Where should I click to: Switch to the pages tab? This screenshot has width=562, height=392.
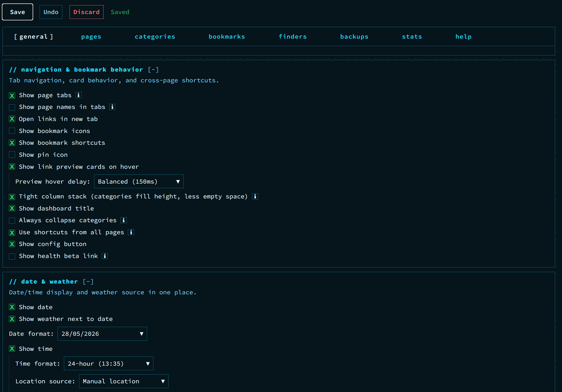[x=91, y=37]
